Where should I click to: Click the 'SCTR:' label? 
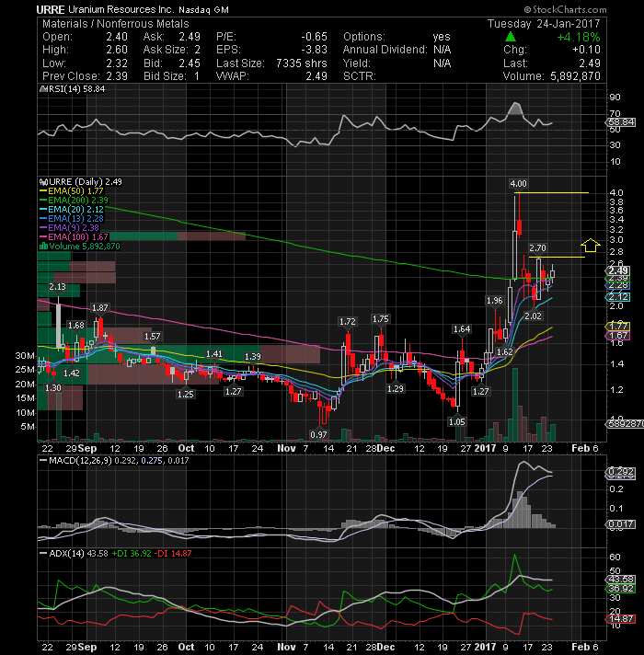pos(359,76)
